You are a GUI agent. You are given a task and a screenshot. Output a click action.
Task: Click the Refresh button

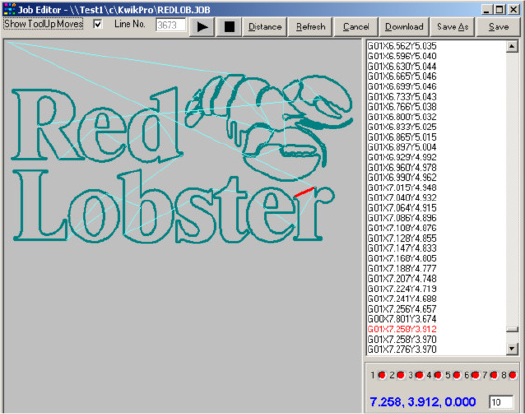coord(310,27)
